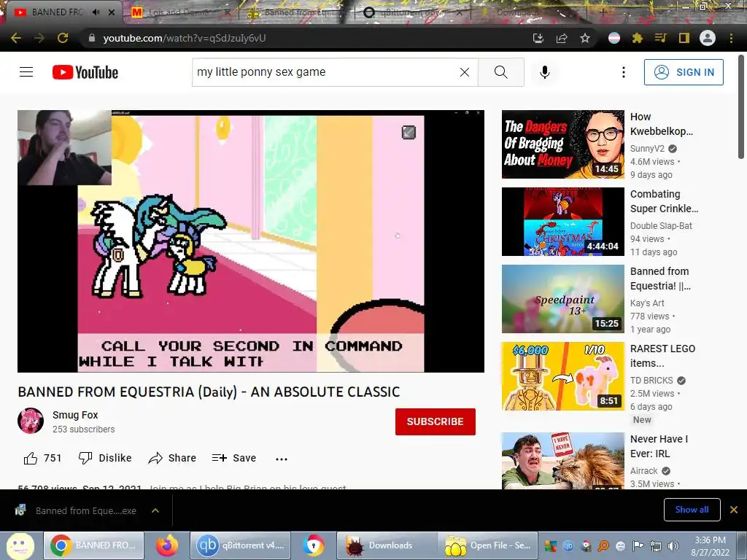Clear the search box text

click(465, 72)
